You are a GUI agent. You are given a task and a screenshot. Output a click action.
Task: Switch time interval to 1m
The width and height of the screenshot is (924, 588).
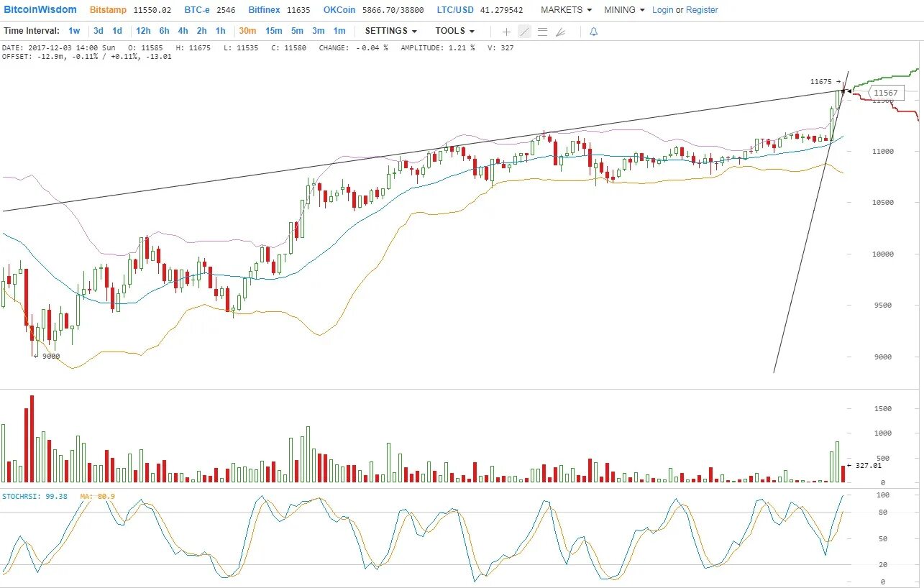coord(339,31)
